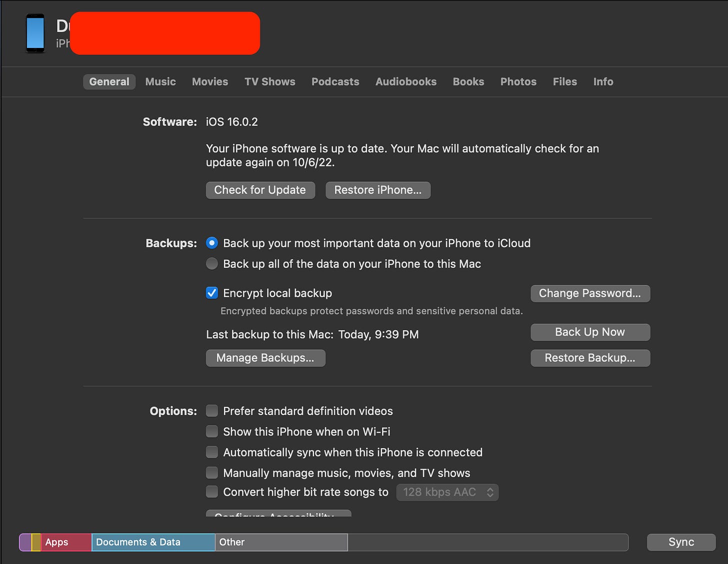Select the Audiobooks tab
This screenshot has height=564, width=728.
406,81
